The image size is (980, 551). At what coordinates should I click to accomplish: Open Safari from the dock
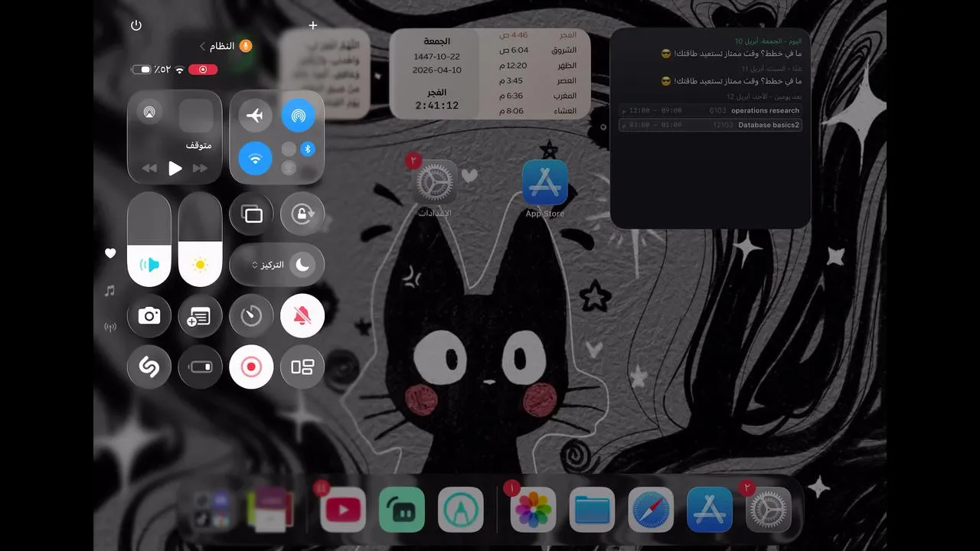[652, 510]
